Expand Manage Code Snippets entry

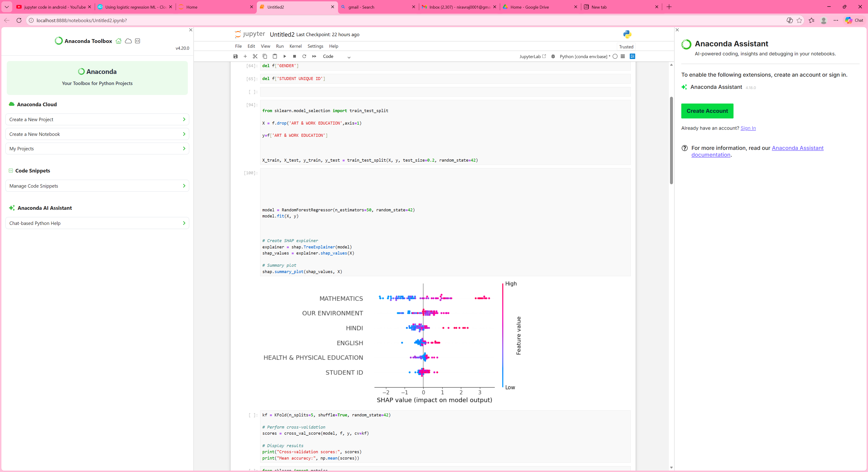point(97,186)
